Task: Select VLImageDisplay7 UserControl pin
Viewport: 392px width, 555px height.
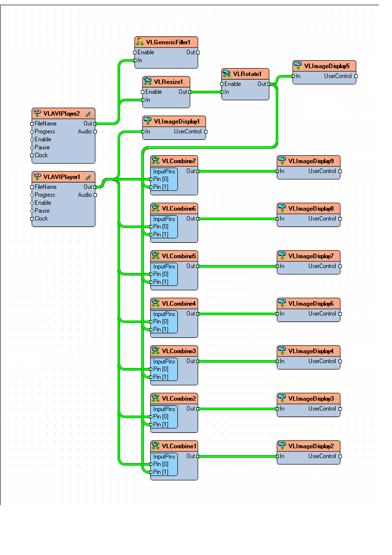Action: [340, 266]
